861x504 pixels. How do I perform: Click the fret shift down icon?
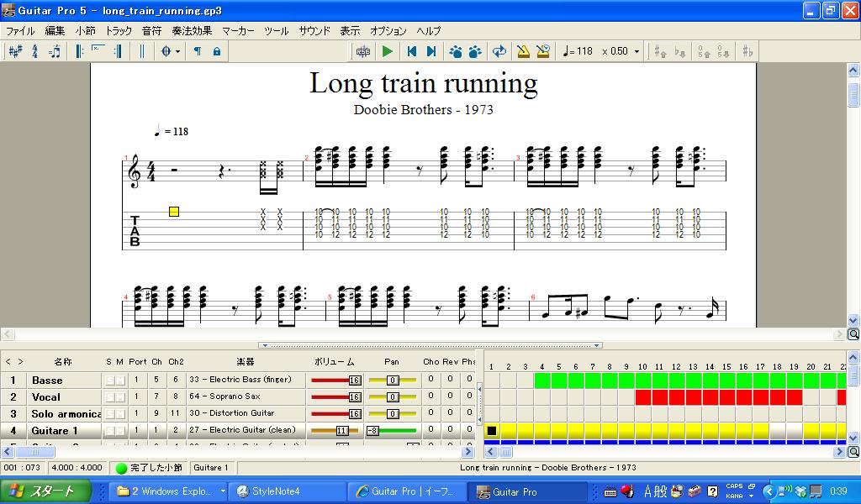pos(724,51)
